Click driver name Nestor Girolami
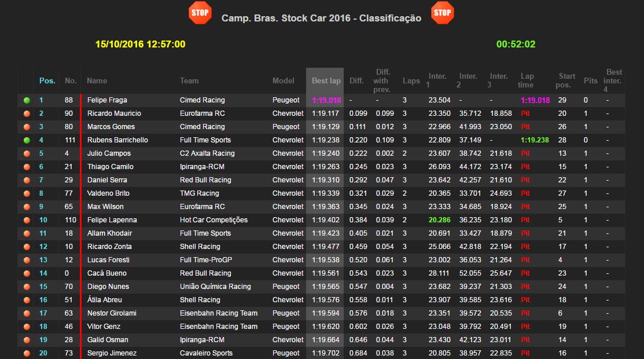This screenshot has width=644, height=359. click(112, 313)
